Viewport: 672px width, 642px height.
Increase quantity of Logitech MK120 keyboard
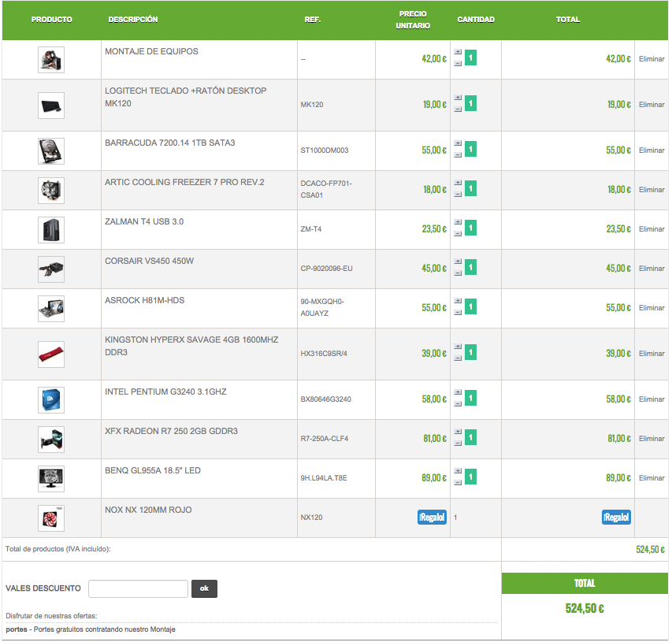pyautogui.click(x=458, y=98)
